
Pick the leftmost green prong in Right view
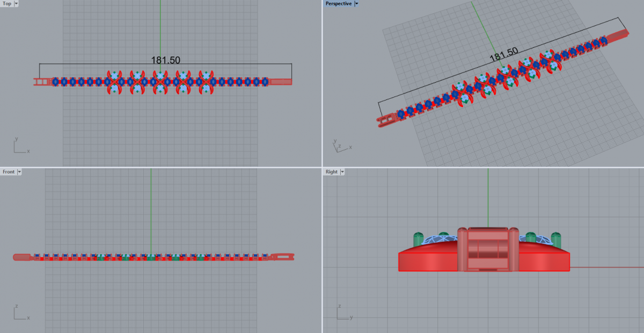pyautogui.click(x=419, y=240)
